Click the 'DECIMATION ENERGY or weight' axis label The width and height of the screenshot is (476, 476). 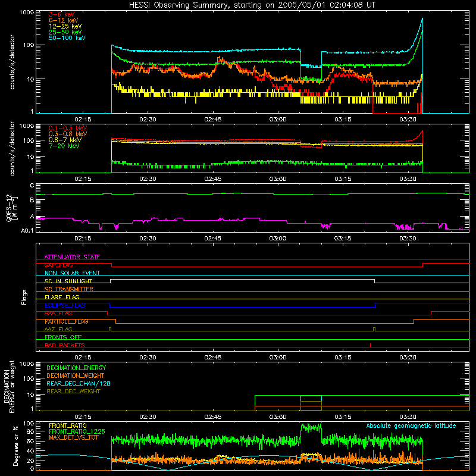(x=9, y=386)
